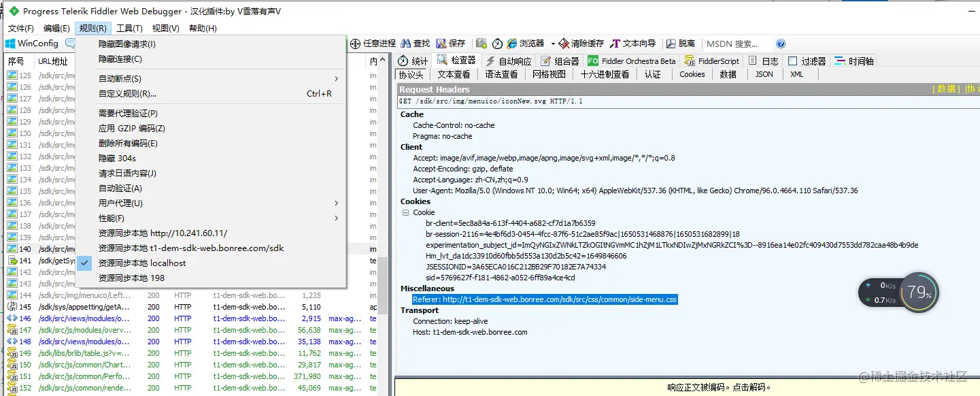Toggle 隐藏图像请求(I) option
The height and width of the screenshot is (396, 980).
tap(211, 44)
